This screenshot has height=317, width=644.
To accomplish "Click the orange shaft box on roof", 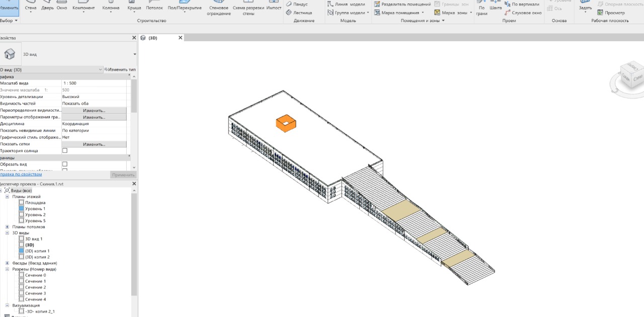I will (285, 124).
